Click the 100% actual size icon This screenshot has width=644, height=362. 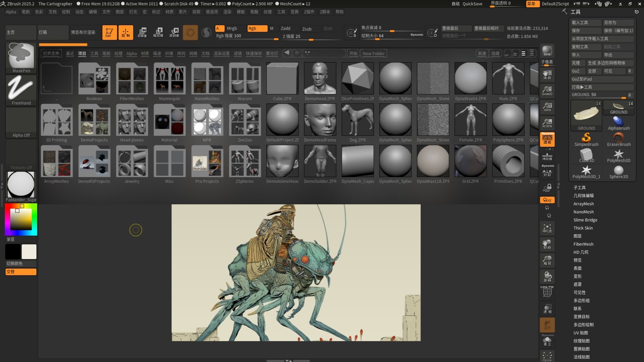pyautogui.click(x=547, y=107)
